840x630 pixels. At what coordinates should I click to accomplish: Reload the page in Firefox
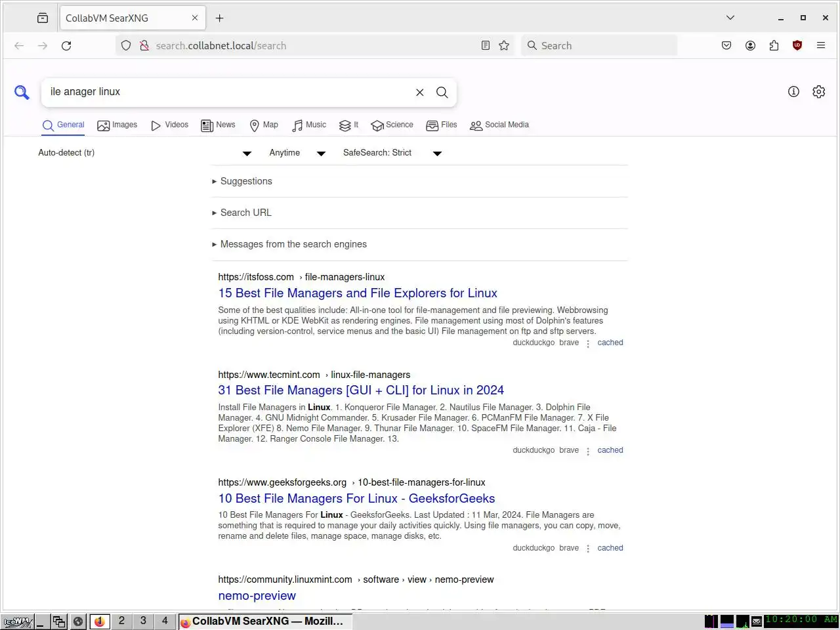[66, 45]
